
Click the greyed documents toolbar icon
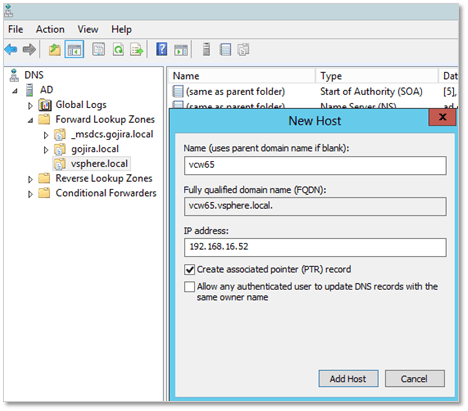243,50
